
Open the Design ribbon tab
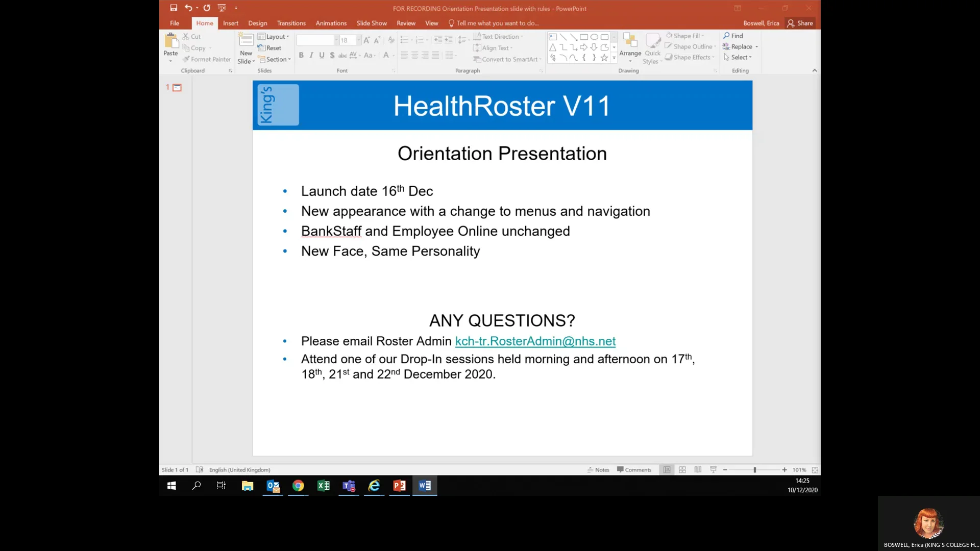point(258,23)
